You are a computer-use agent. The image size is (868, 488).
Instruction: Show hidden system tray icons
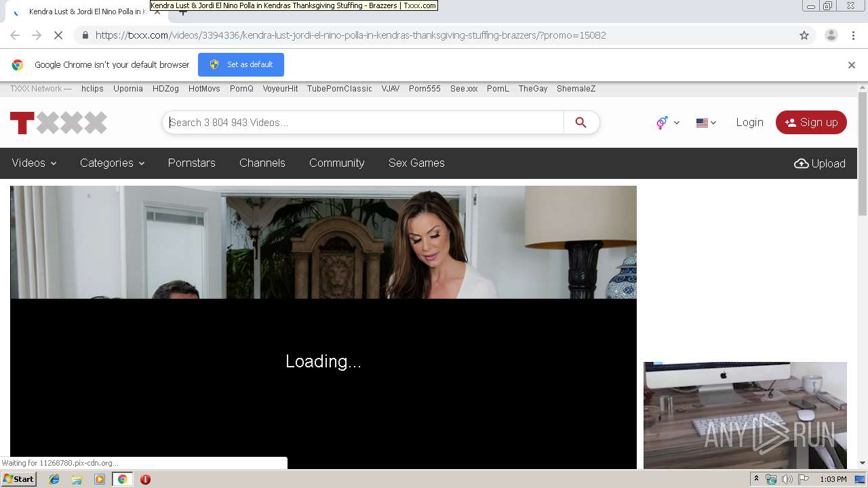[756, 479]
